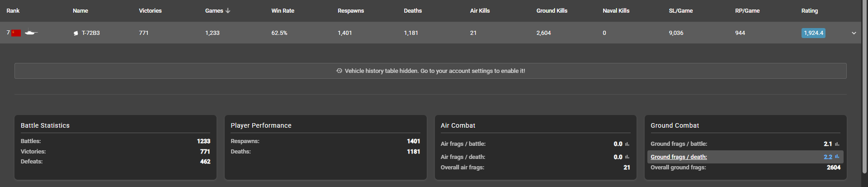Open chart for Air frags / battle

[627, 144]
